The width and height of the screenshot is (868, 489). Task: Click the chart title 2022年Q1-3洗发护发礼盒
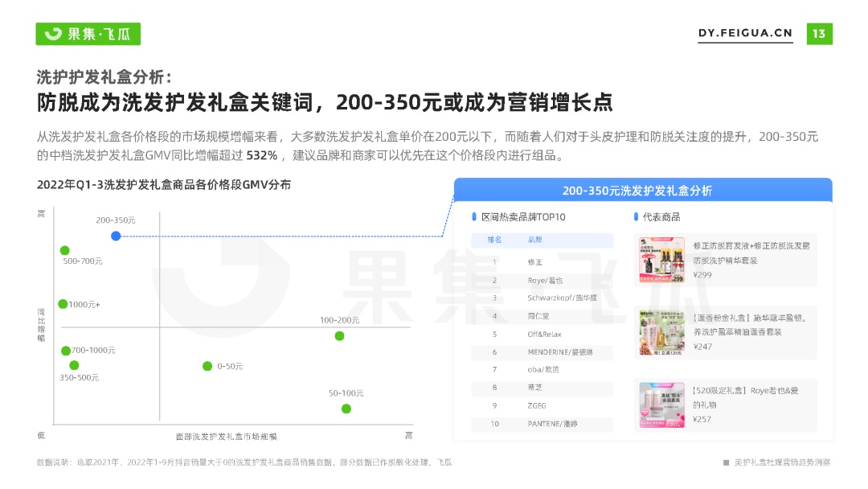[164, 185]
